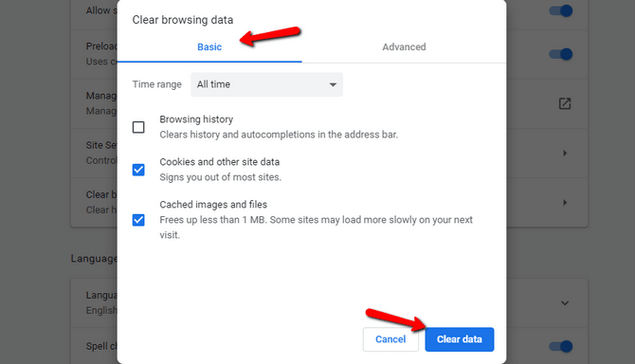This screenshot has height=364, width=635.
Task: Switch to the Advanced tab
Action: click(x=404, y=47)
